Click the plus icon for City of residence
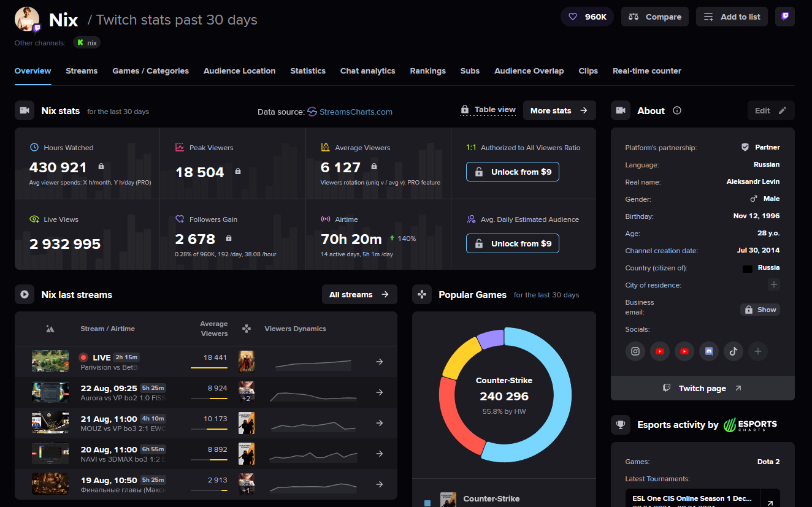 [774, 285]
